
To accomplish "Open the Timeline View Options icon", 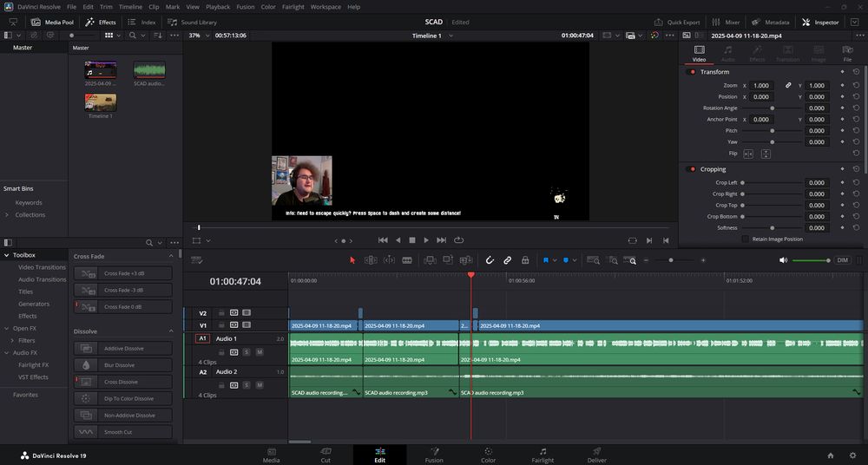I will point(196,260).
